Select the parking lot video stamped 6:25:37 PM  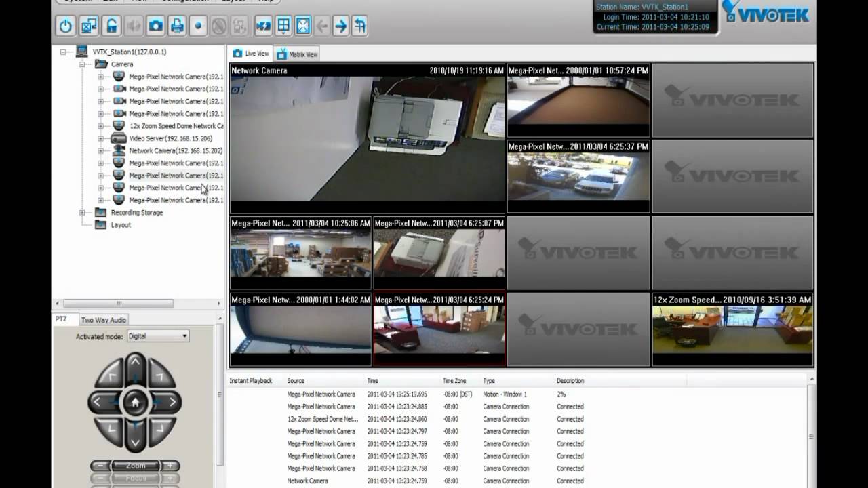click(578, 176)
